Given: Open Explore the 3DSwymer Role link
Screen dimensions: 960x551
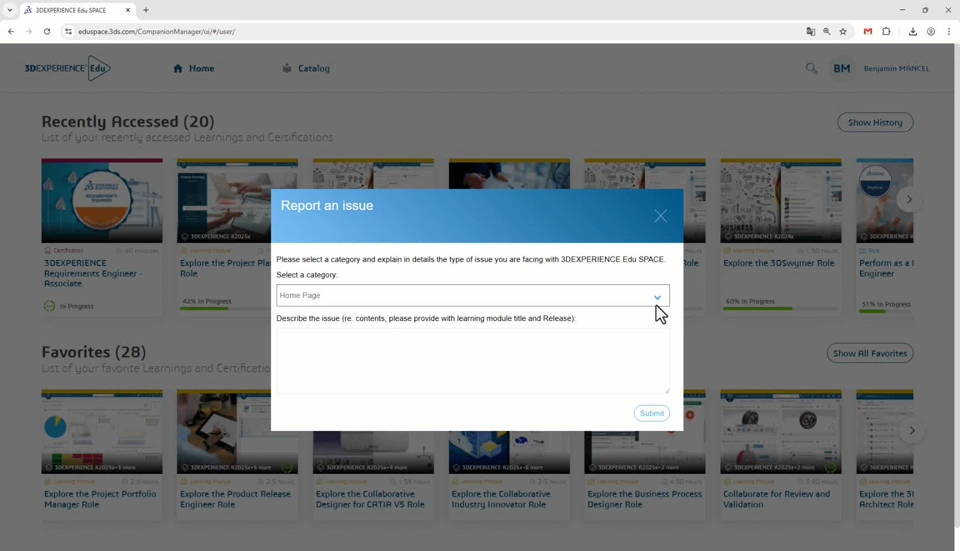Looking at the screenshot, I should (x=779, y=263).
